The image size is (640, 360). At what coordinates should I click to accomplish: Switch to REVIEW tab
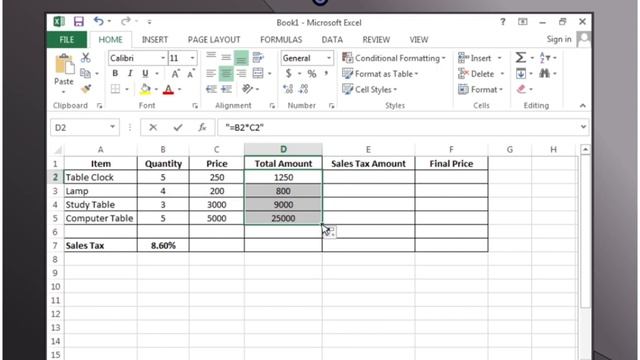(x=376, y=40)
